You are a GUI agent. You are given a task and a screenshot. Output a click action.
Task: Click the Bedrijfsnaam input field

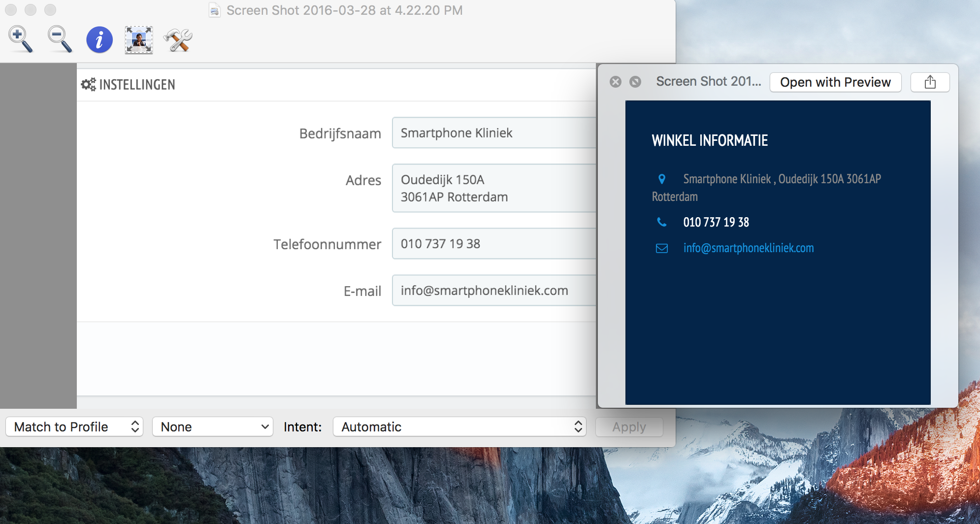pos(494,133)
